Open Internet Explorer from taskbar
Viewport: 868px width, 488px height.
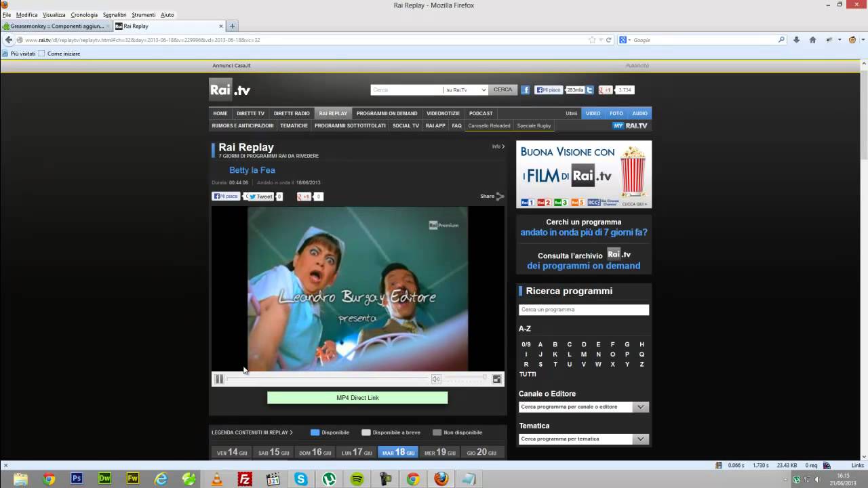161,479
